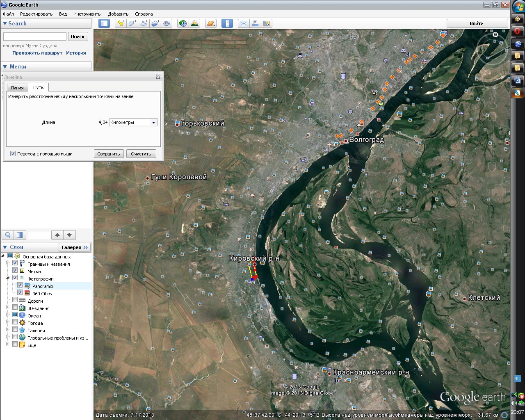Open the 'Файл' menu
Image resolution: width=525 pixels, height=420 pixels.
coord(8,14)
